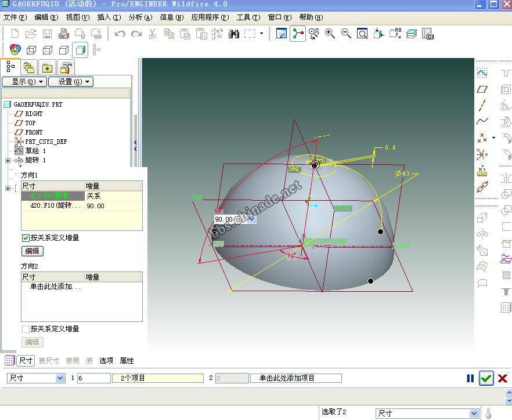Viewport: 512px width, 420px height.
Task: Open the 视图 menu
Action: (x=78, y=17)
